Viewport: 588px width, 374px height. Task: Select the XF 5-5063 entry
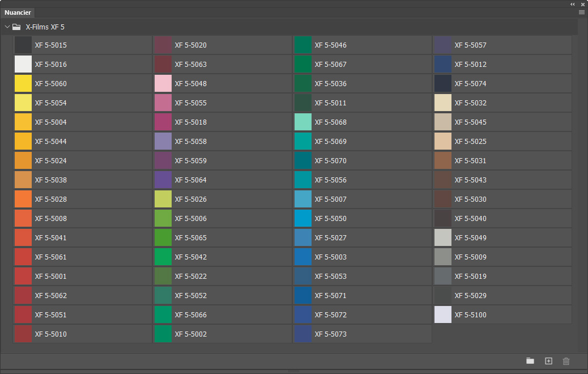click(x=223, y=64)
